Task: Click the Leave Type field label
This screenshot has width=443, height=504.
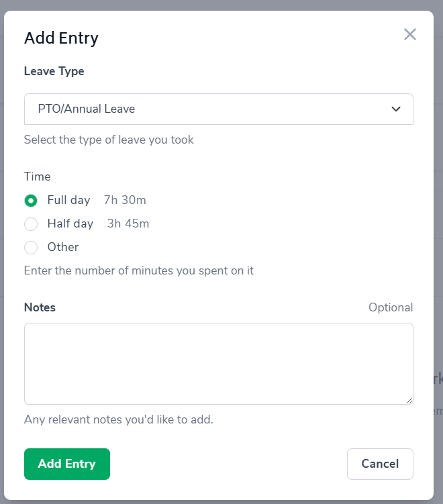Action: [x=54, y=71]
